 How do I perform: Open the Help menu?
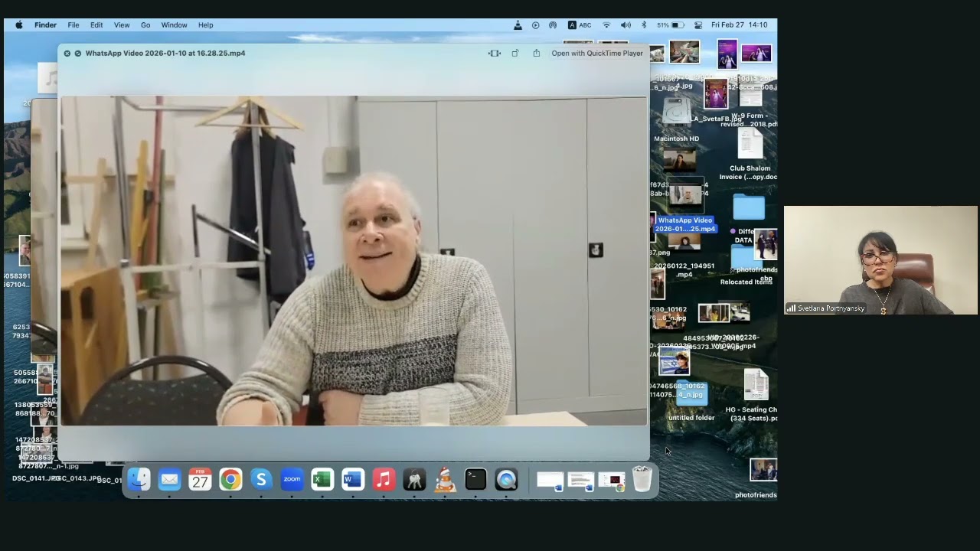(206, 24)
